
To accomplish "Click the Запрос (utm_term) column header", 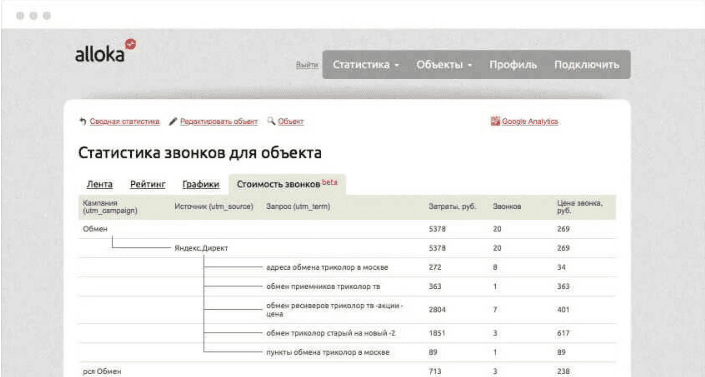I will [298, 206].
